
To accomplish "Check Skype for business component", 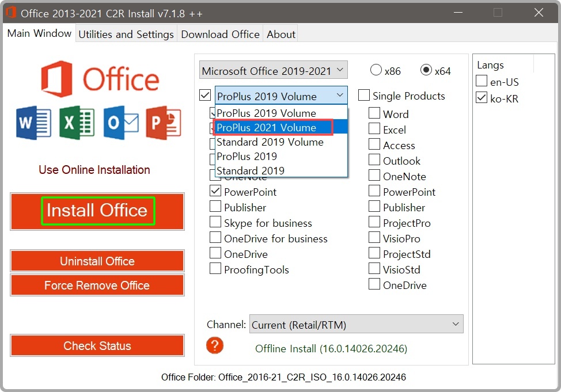I will point(215,222).
